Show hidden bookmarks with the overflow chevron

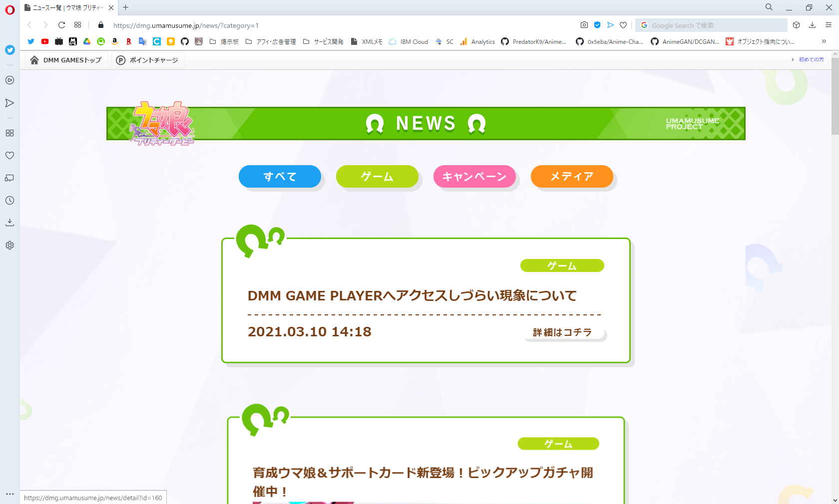tap(824, 41)
